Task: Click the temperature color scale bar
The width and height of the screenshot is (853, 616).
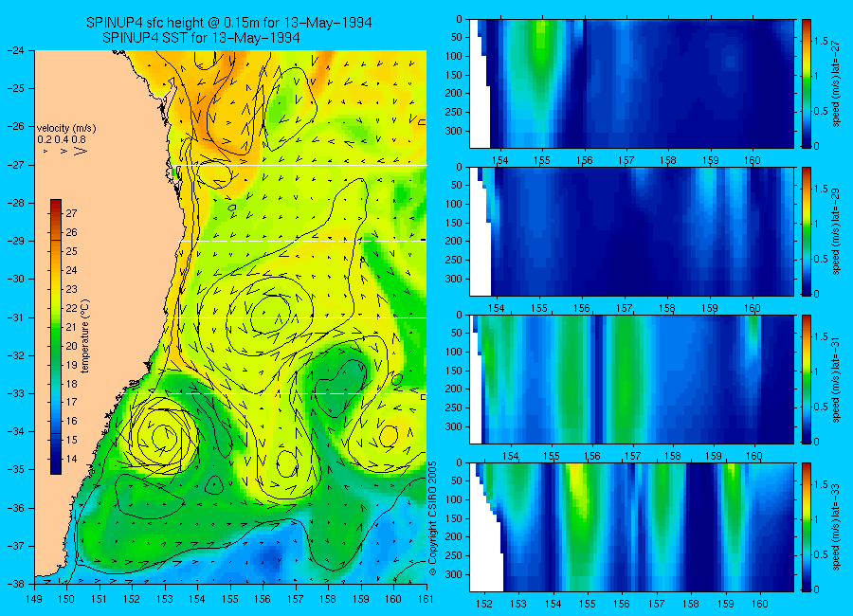Action: [x=56, y=336]
